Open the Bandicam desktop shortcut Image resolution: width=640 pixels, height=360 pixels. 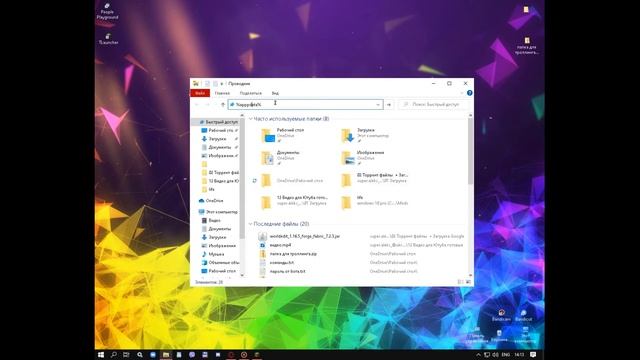coord(501,316)
